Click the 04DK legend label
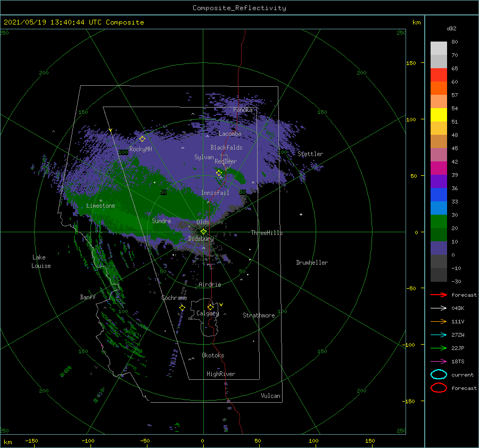The image size is (479, 448). [458, 308]
